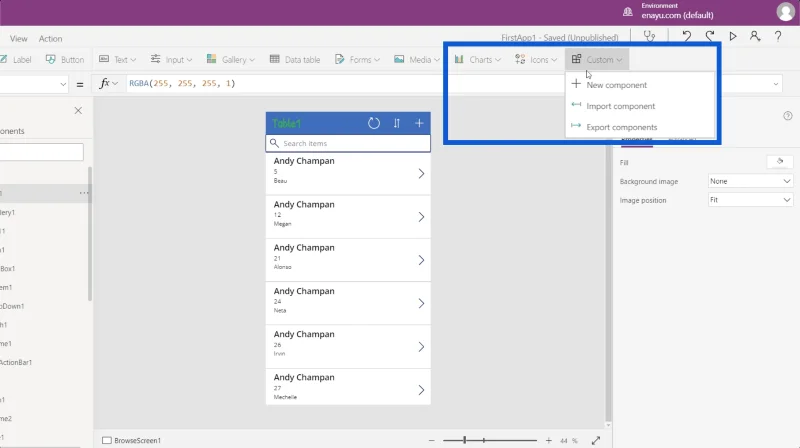Select ActionBar1 in tree view

tap(16, 362)
